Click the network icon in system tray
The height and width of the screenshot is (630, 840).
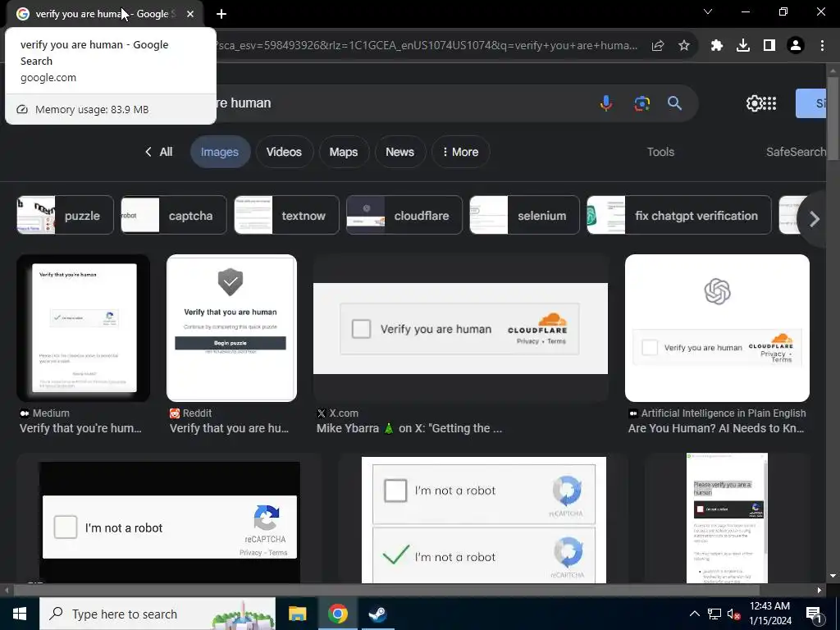(x=714, y=614)
